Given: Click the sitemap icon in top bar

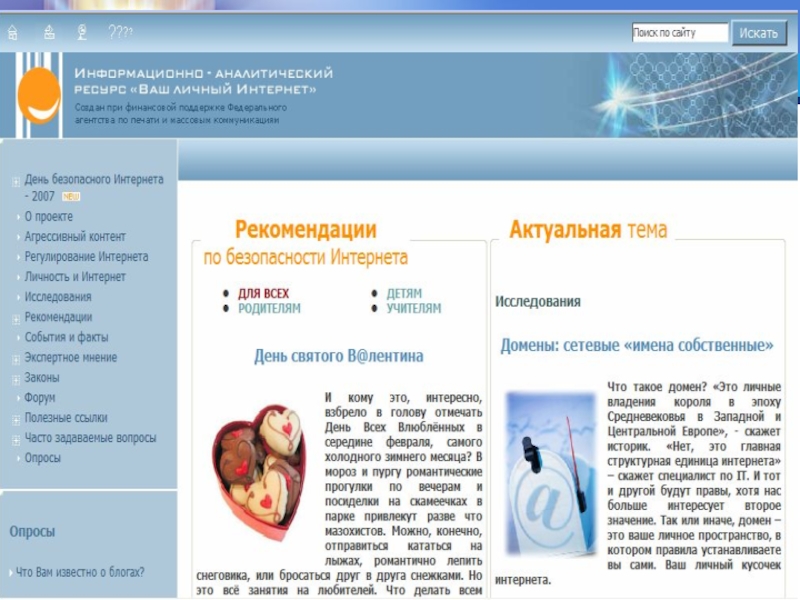Looking at the screenshot, I should (x=51, y=32).
